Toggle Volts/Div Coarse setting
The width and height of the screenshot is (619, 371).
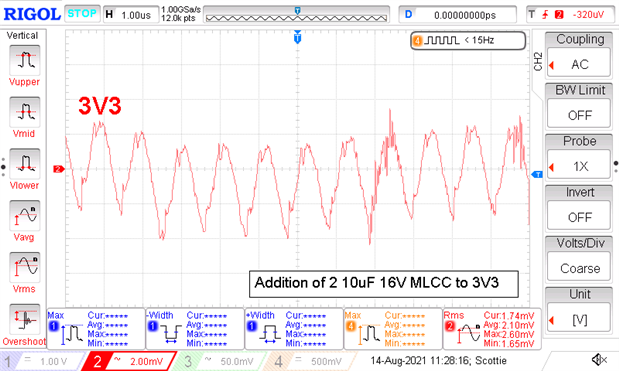pyautogui.click(x=579, y=268)
